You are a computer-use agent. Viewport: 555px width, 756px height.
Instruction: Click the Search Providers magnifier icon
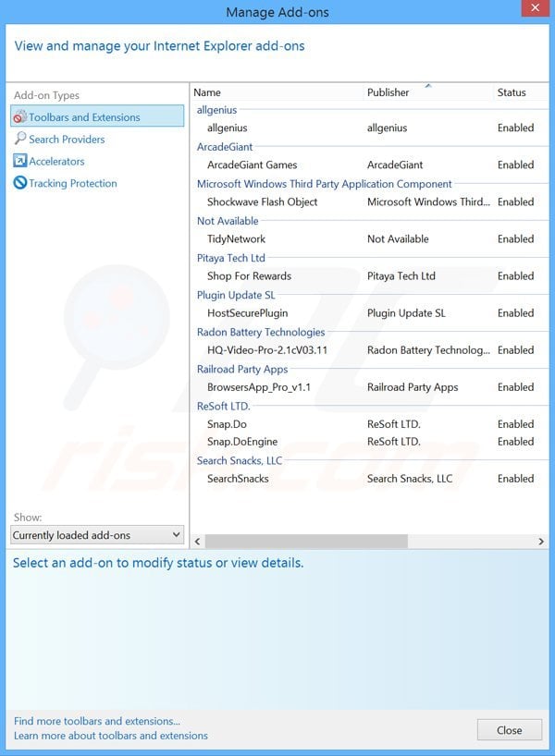click(x=19, y=139)
